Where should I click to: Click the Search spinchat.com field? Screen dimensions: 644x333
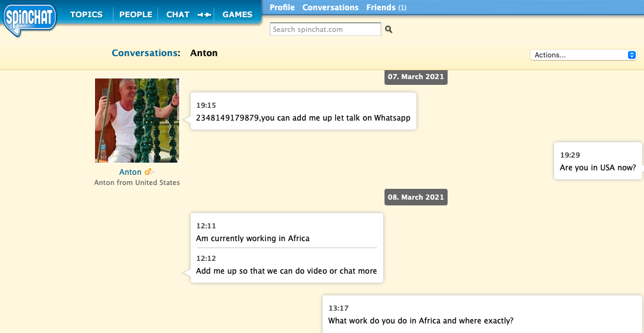pos(325,29)
